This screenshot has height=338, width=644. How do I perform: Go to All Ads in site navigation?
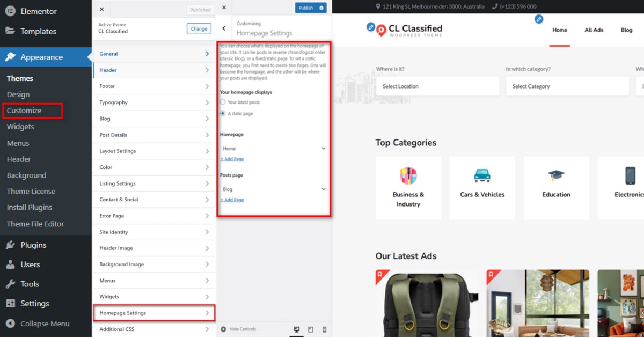(x=594, y=30)
